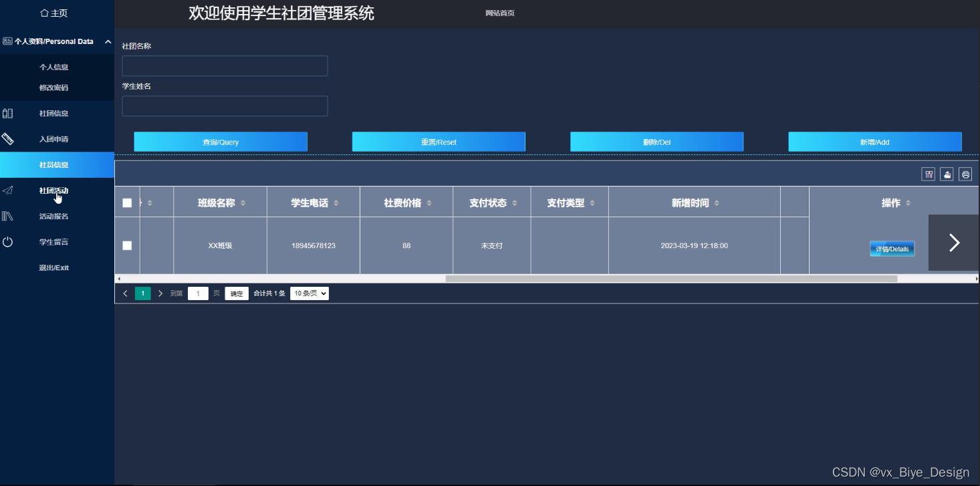980x486 pixels.
Task: Click the books icon next to 活动报名
Action: 7,216
